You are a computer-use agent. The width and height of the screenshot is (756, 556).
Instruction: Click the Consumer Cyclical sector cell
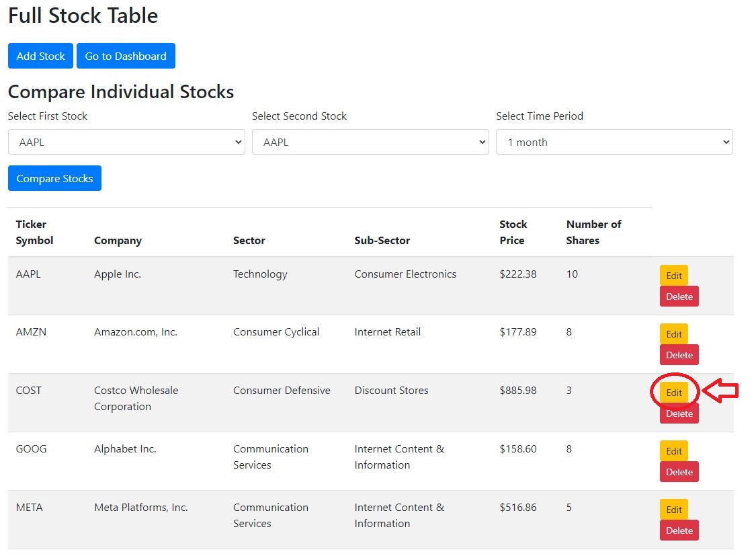(x=276, y=332)
